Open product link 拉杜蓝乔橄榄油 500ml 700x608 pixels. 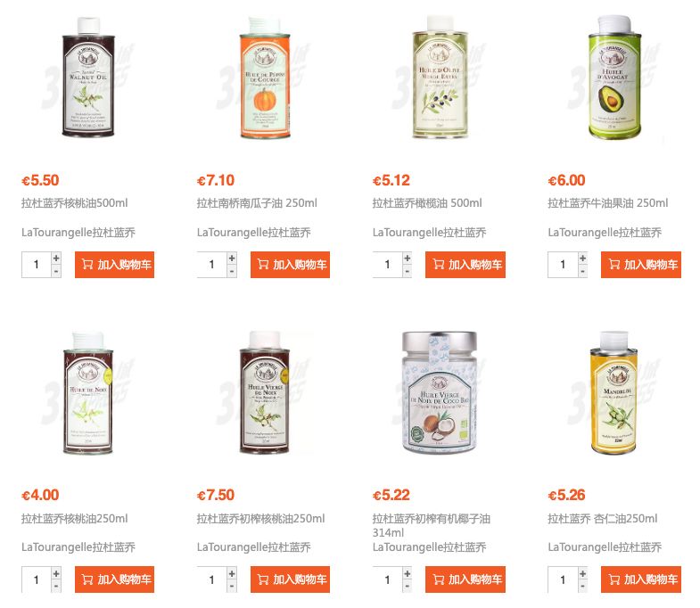427,203
